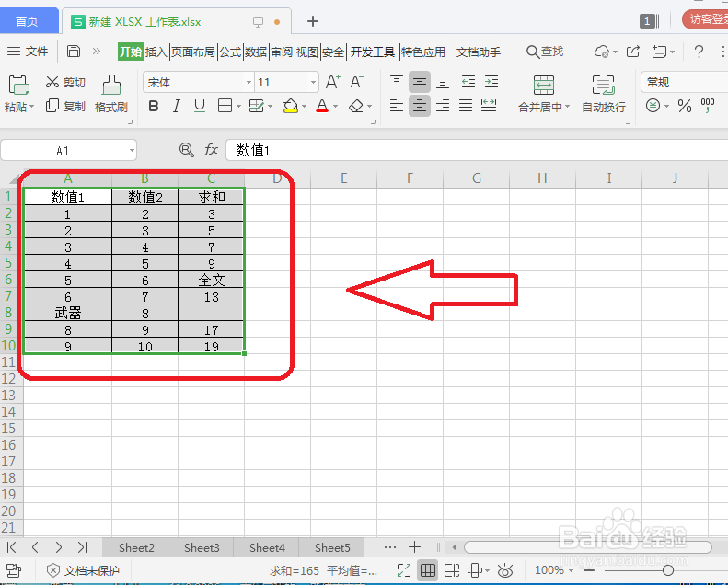Align text to top of cell

click(x=397, y=82)
